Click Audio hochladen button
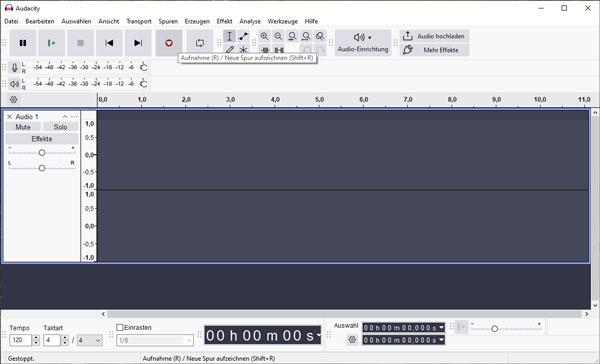Image resolution: width=600 pixels, height=364 pixels. (x=435, y=36)
